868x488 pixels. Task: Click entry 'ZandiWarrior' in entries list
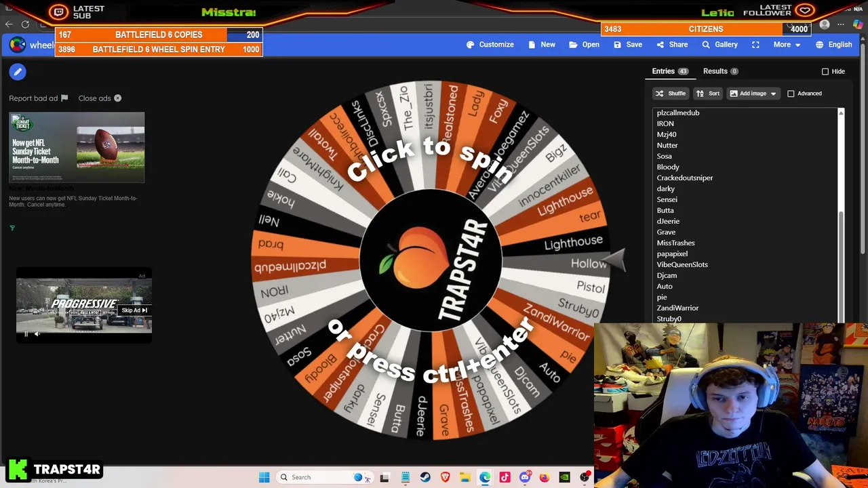pos(677,308)
